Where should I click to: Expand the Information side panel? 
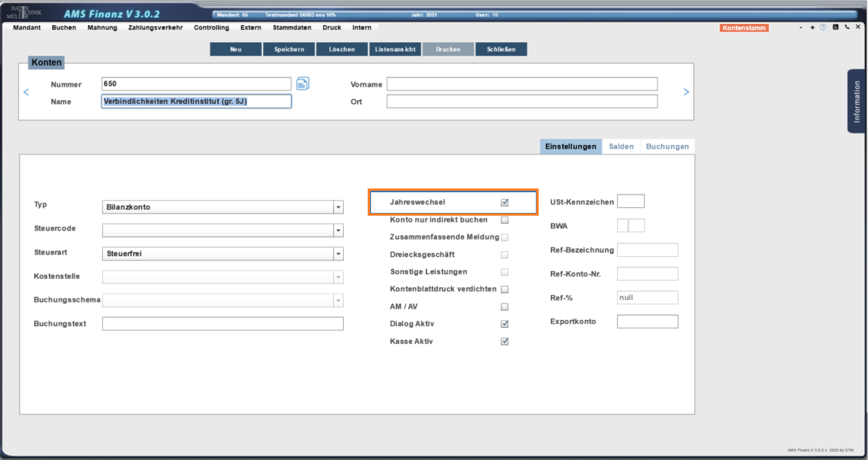point(856,101)
